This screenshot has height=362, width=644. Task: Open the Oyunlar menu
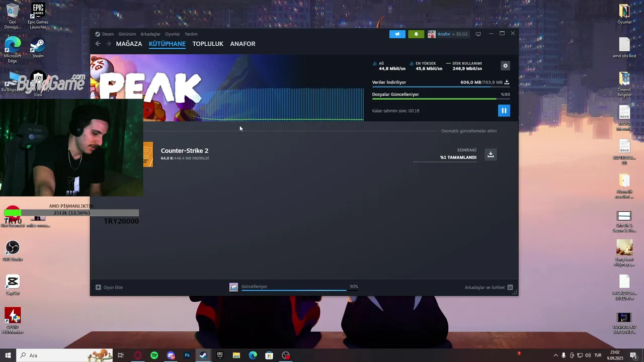point(173,34)
